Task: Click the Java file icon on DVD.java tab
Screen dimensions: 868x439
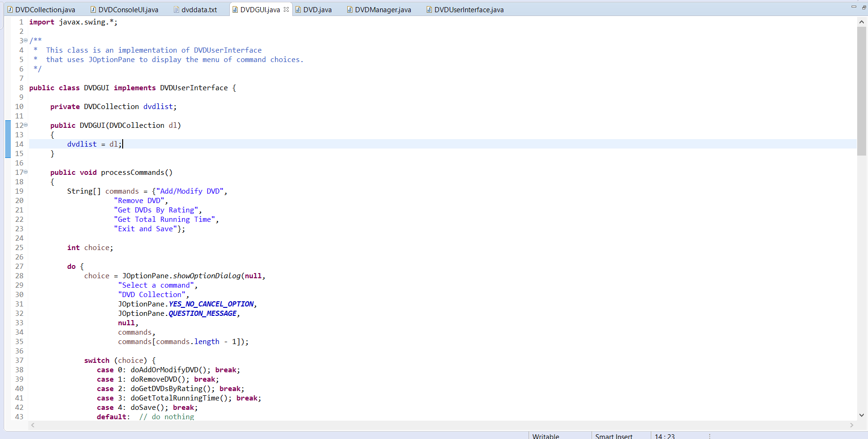Action: coord(299,9)
